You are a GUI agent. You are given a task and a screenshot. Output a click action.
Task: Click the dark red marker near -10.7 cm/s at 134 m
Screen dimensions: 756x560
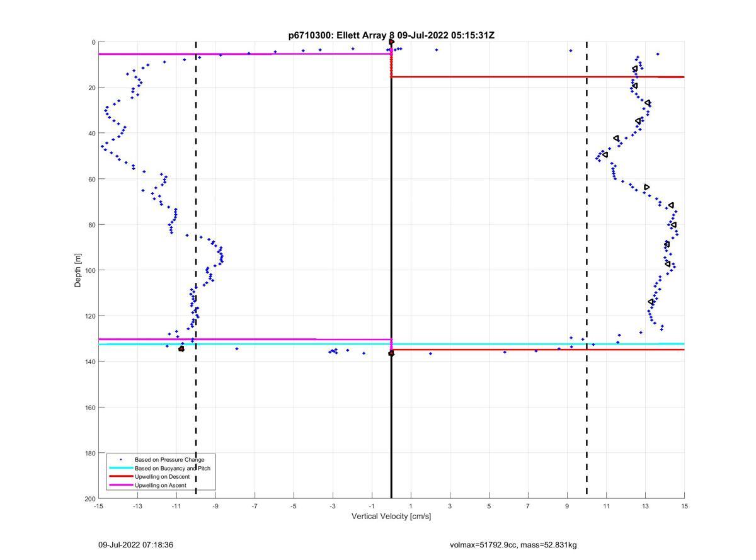click(181, 348)
